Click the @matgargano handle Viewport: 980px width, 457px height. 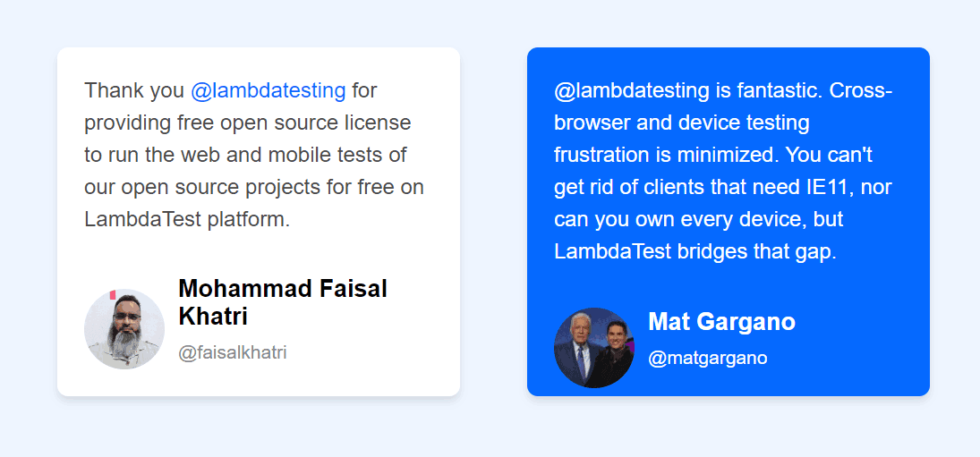coord(708,358)
